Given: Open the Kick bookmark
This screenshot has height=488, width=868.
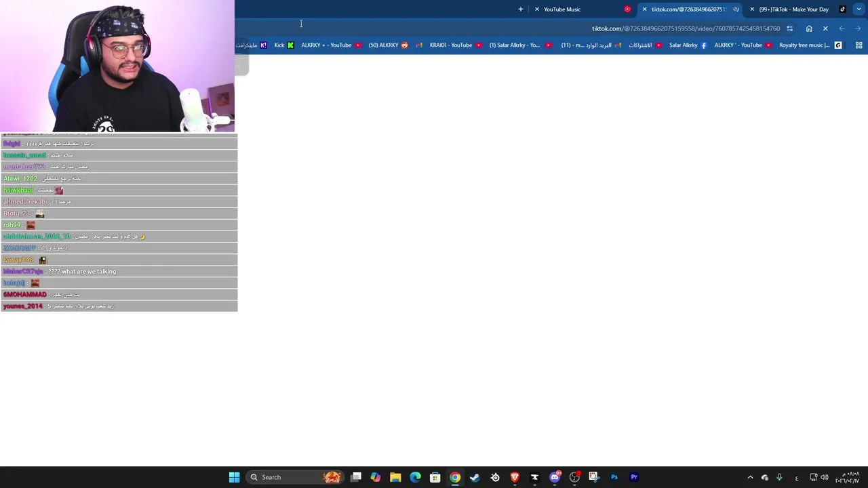Looking at the screenshot, I should click(284, 45).
